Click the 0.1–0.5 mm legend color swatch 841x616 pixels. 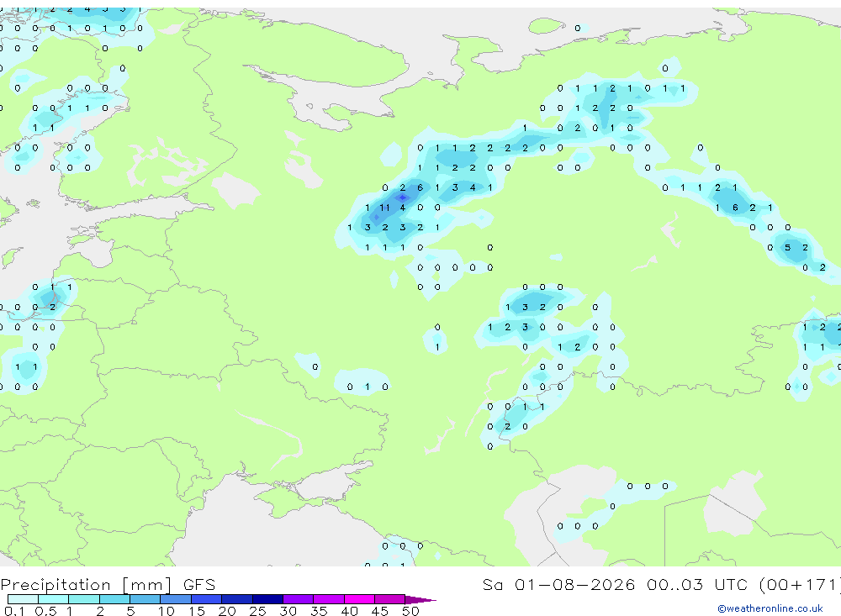pos(23,599)
